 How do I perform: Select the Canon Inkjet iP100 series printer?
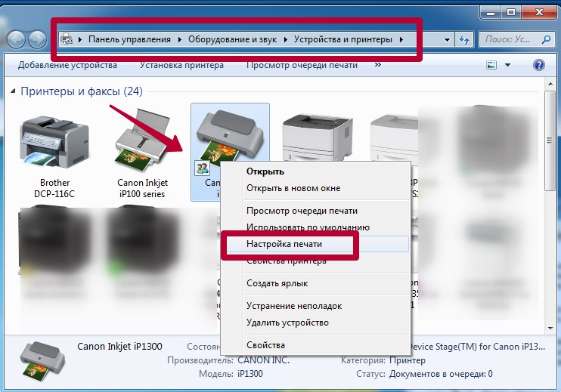(x=142, y=144)
